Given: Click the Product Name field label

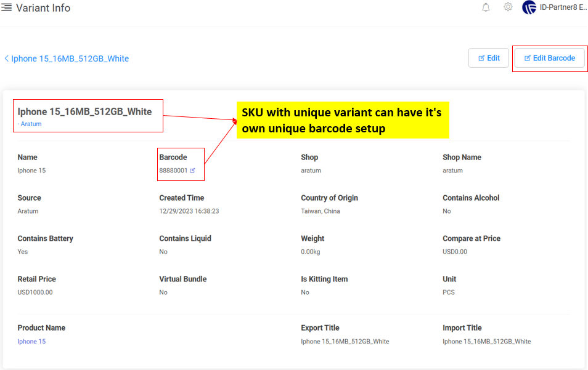Looking at the screenshot, I should [x=41, y=328].
